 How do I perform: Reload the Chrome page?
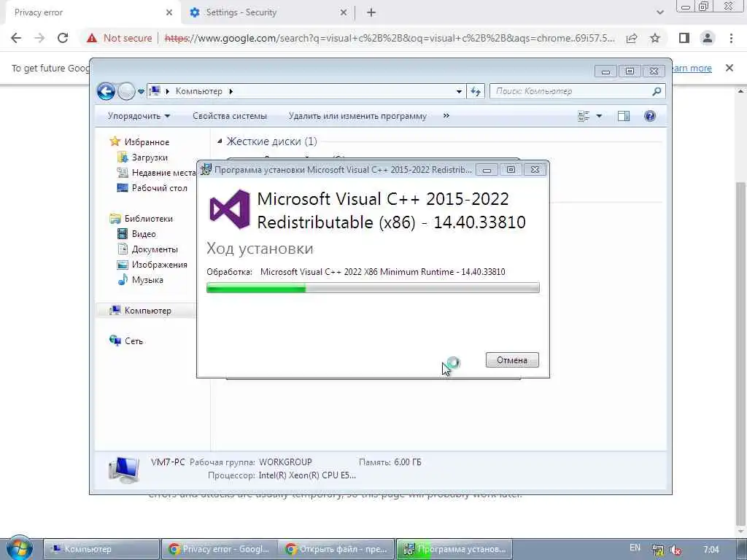click(x=63, y=38)
